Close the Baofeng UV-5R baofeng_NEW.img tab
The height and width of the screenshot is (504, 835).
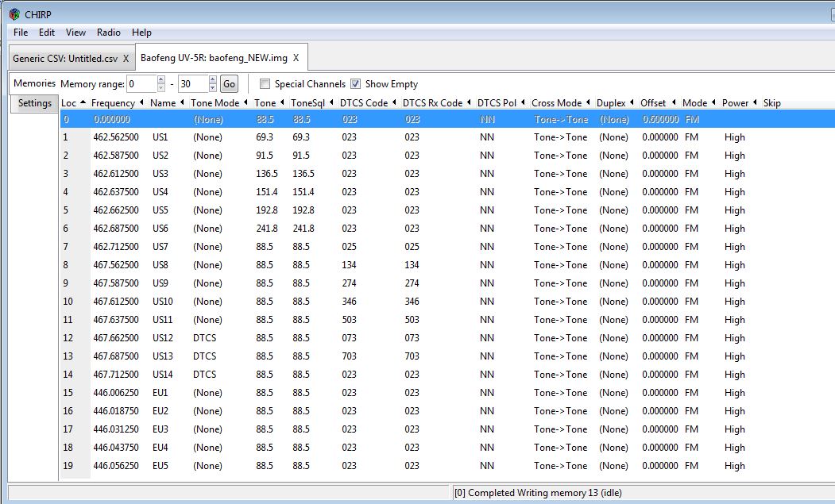click(296, 58)
